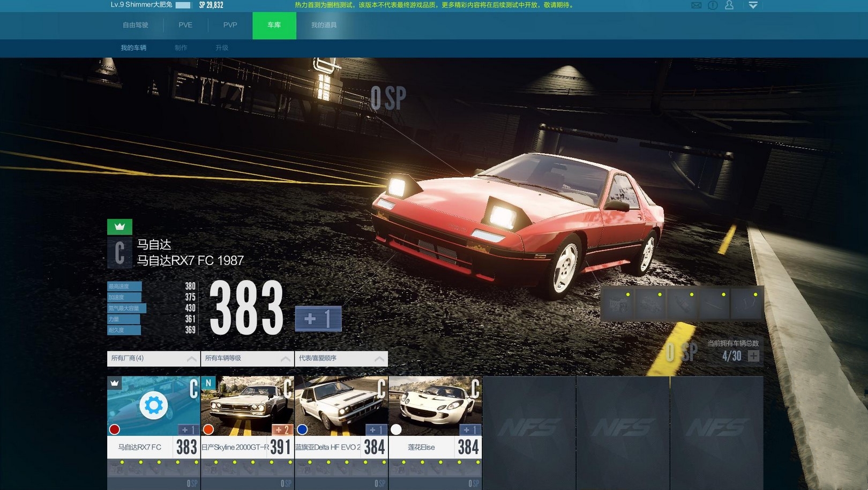
Task: Click the C class letter on 莲花Elise card
Action: pyautogui.click(x=475, y=388)
